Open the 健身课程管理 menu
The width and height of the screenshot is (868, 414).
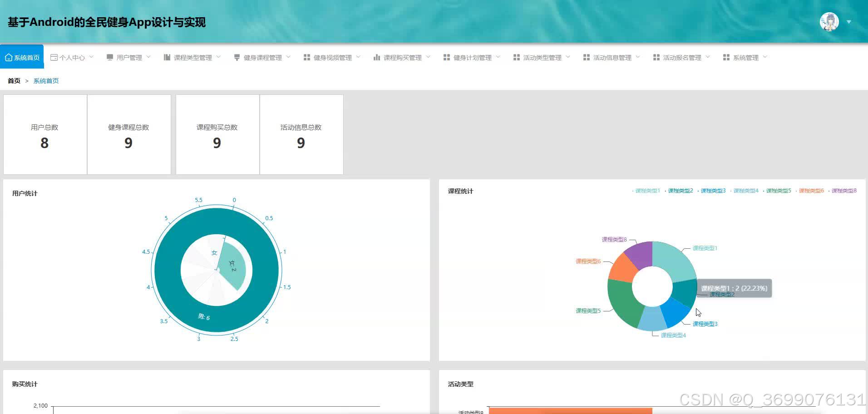pos(262,57)
